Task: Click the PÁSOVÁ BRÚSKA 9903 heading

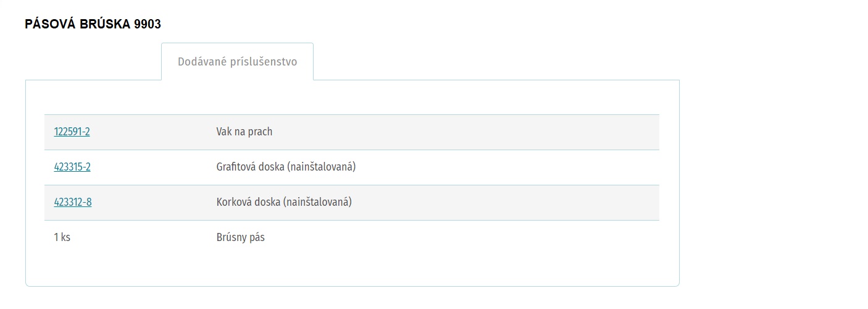Action: click(93, 24)
